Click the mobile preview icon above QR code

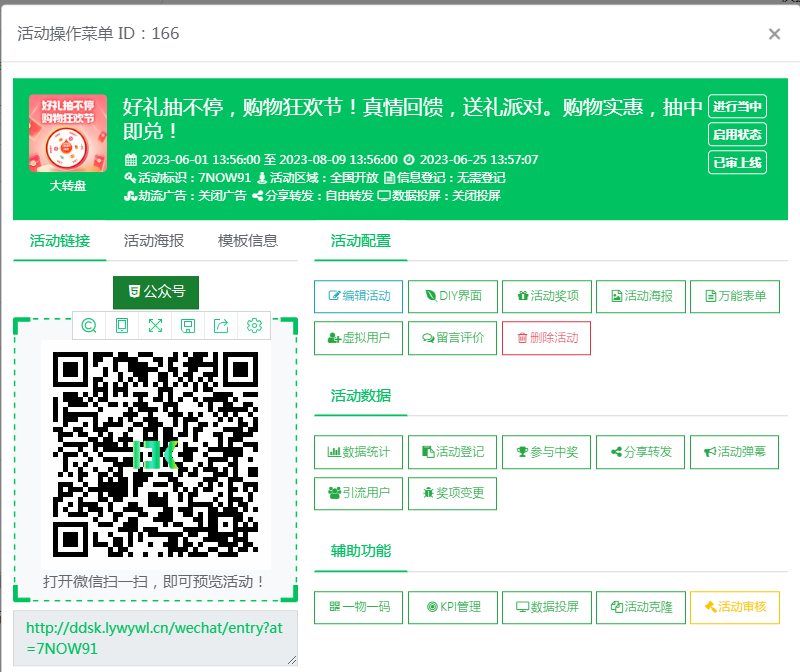click(122, 326)
